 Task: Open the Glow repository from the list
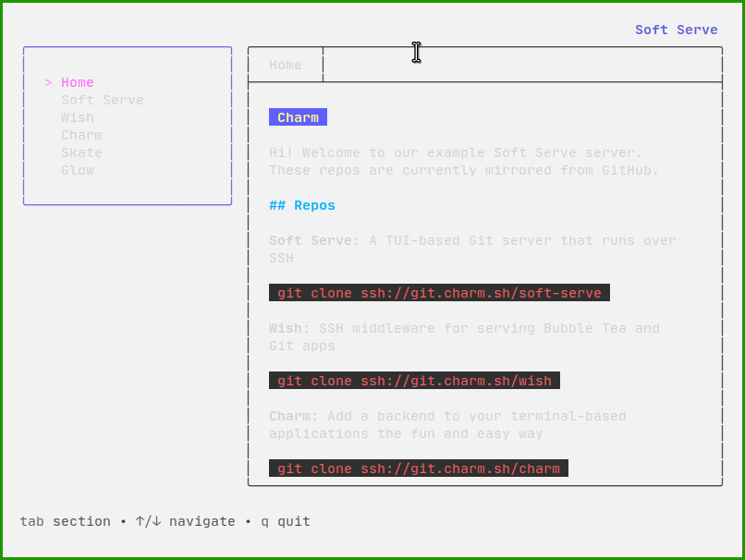77,170
